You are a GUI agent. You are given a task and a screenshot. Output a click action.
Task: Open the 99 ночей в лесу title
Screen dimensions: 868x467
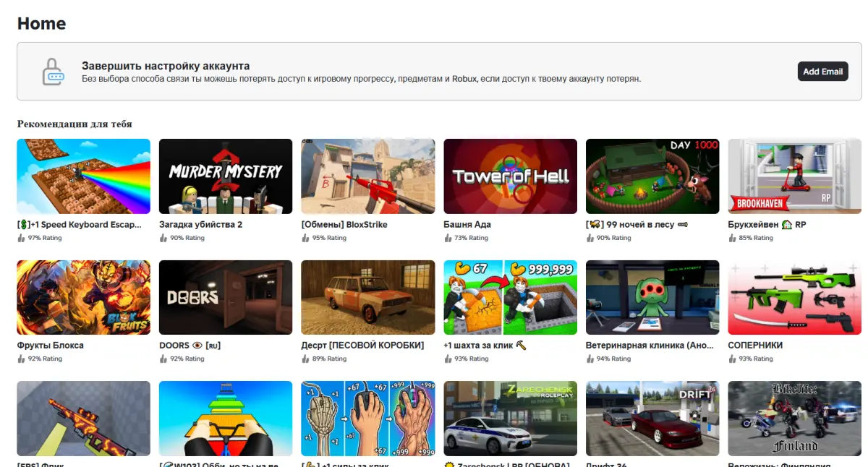pyautogui.click(x=637, y=225)
